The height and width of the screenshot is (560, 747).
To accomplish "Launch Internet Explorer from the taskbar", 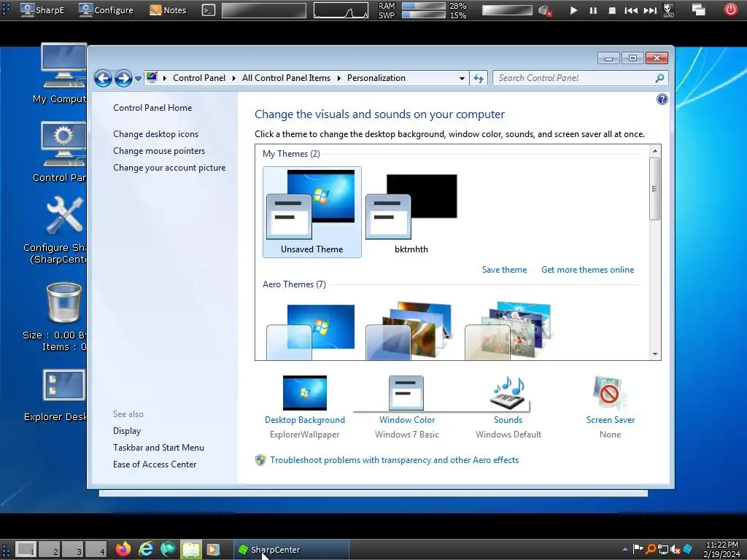I will click(x=146, y=549).
